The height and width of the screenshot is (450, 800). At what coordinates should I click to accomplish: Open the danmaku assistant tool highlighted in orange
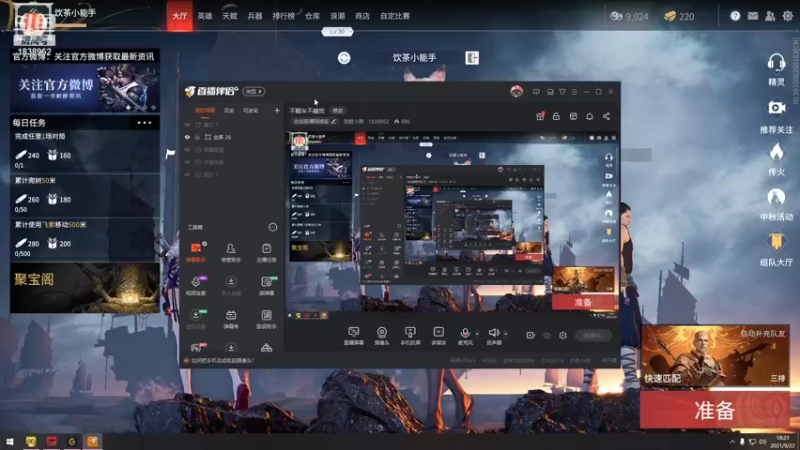pyautogui.click(x=196, y=252)
